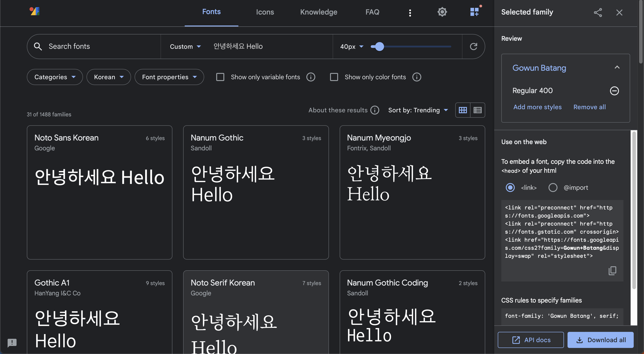
Task: Click the Download all button
Action: coord(600,340)
